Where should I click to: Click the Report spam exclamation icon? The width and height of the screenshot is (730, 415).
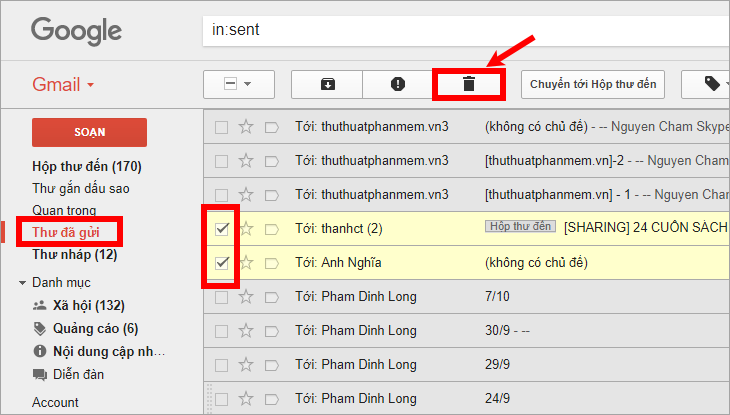[x=398, y=84]
